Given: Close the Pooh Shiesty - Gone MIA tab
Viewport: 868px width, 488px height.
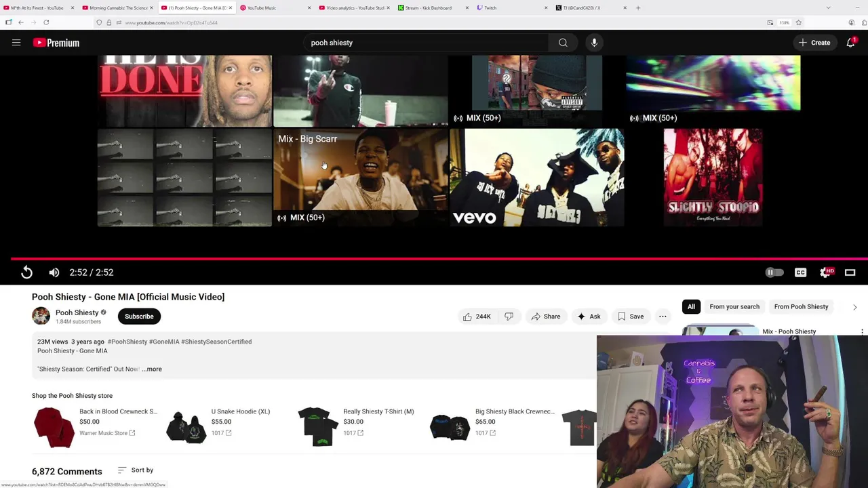Looking at the screenshot, I should pyautogui.click(x=231, y=7).
